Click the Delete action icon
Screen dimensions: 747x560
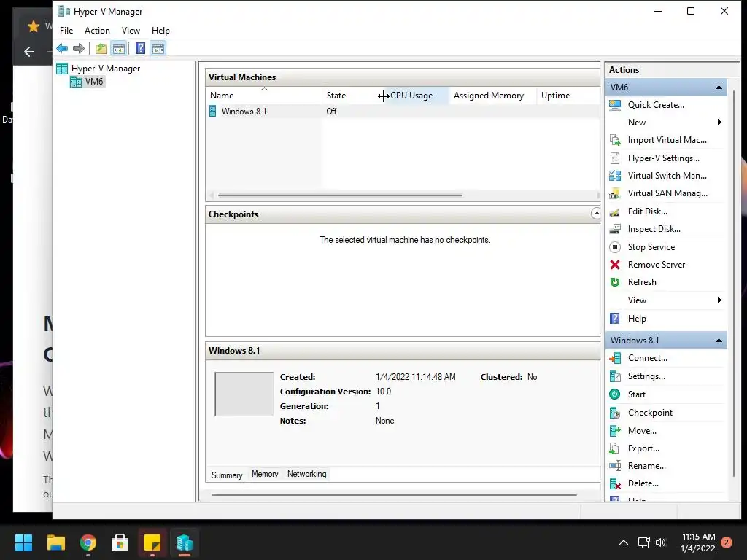(615, 484)
